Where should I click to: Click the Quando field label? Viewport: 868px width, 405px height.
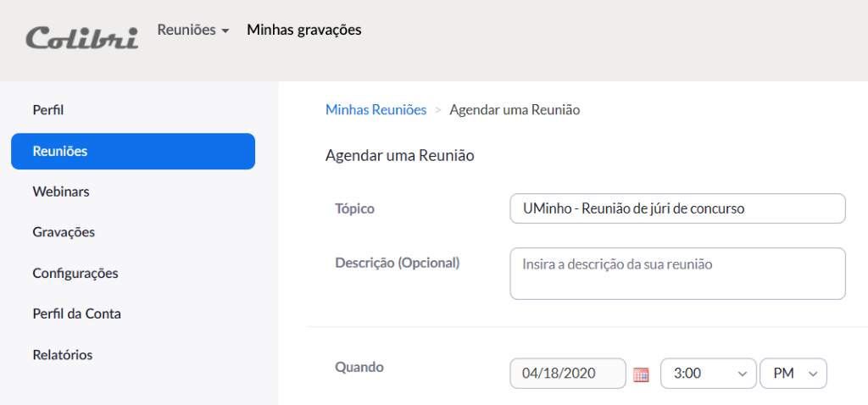[x=359, y=368]
